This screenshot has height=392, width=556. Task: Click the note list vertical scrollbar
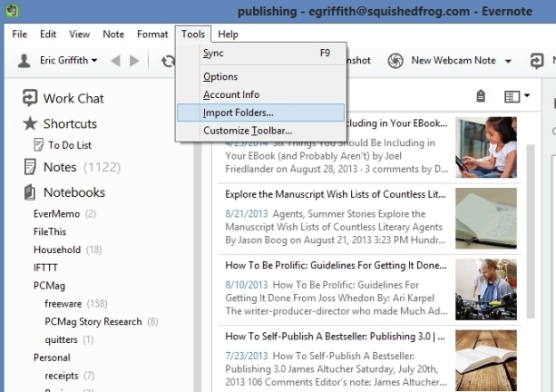point(530,231)
